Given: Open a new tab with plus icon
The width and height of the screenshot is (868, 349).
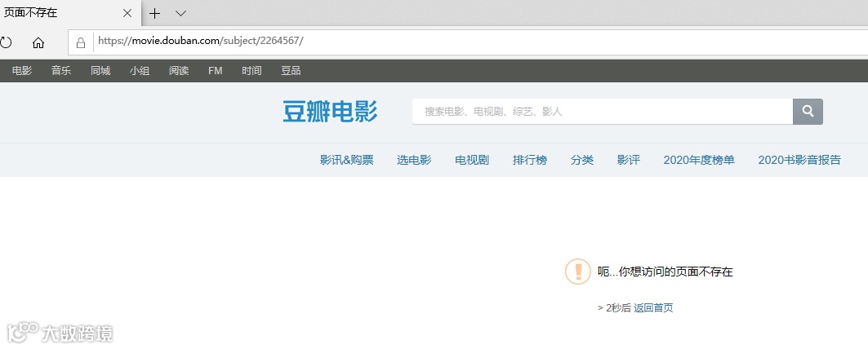Looking at the screenshot, I should pyautogui.click(x=155, y=13).
